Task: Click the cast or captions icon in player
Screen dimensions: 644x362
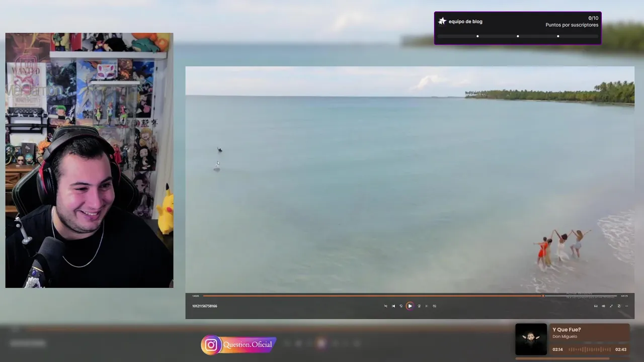Action: [x=596, y=306]
